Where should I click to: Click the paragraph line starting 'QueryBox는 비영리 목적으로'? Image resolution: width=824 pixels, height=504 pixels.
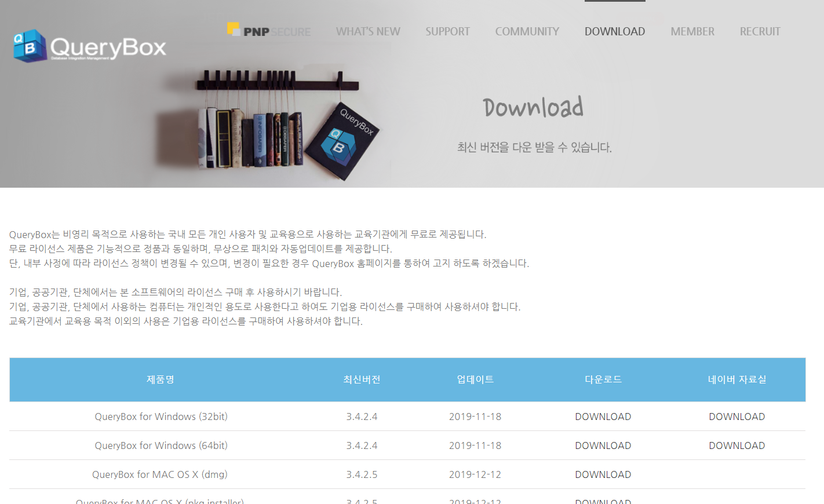click(x=247, y=234)
